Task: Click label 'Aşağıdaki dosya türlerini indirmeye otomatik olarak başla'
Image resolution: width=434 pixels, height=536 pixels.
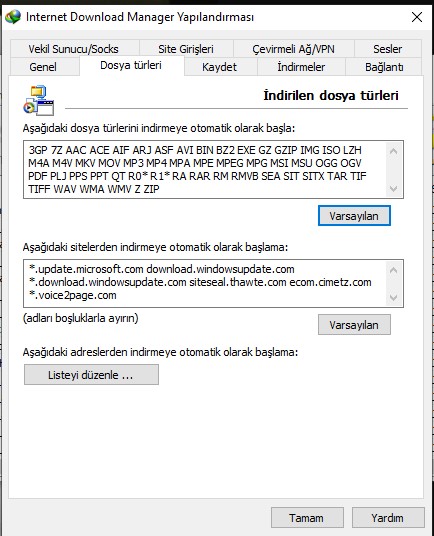Action: 159,129
